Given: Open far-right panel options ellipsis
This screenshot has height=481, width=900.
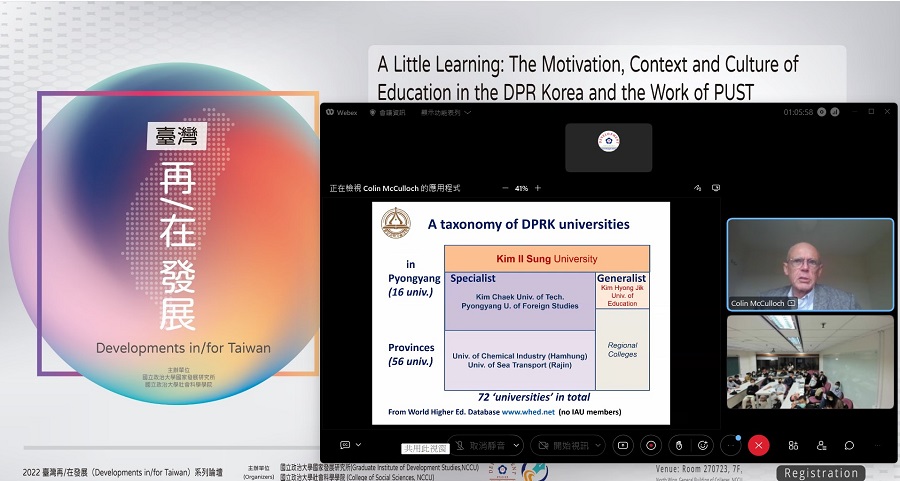Looking at the screenshot, I should pyautogui.click(x=877, y=445).
